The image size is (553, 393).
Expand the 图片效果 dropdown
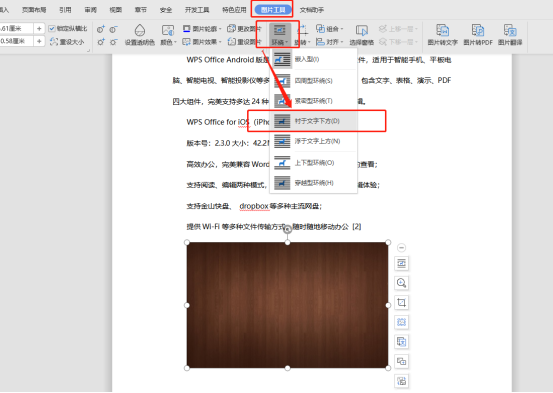point(202,42)
